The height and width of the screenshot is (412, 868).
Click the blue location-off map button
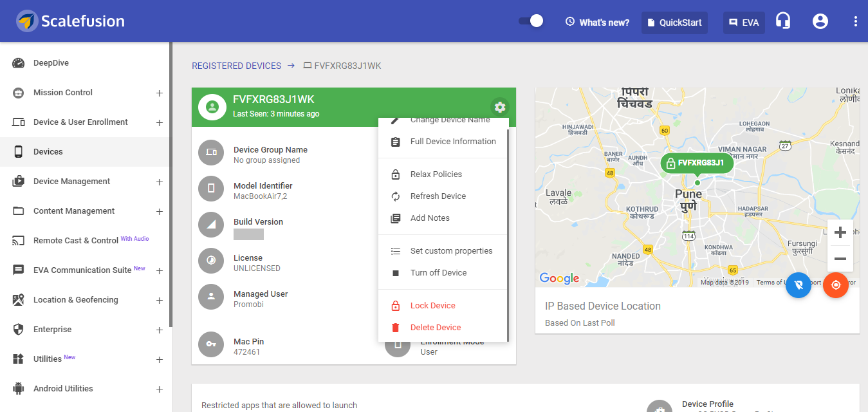click(x=799, y=285)
